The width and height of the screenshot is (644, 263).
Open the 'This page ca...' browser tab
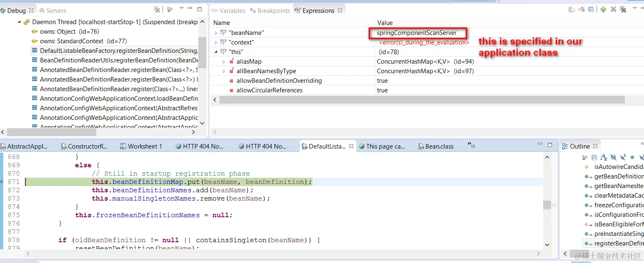pos(382,146)
